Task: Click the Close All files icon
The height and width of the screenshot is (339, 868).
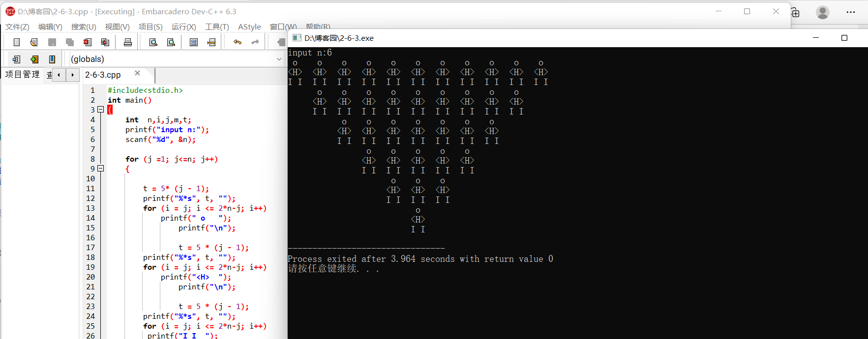Action: tap(105, 42)
